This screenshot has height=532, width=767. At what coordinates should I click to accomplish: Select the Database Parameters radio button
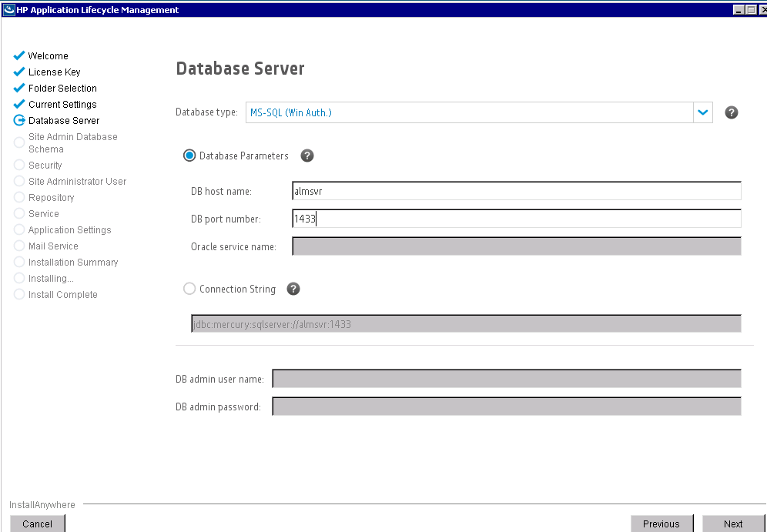click(189, 156)
